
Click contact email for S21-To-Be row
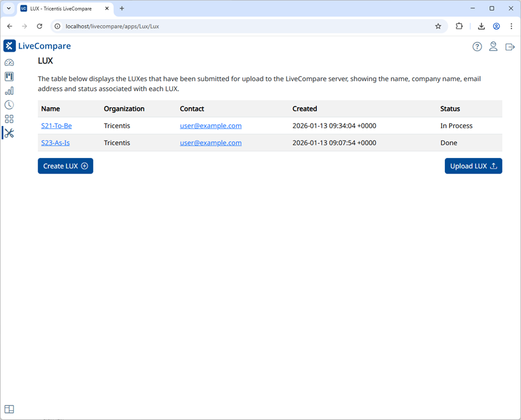211,126
